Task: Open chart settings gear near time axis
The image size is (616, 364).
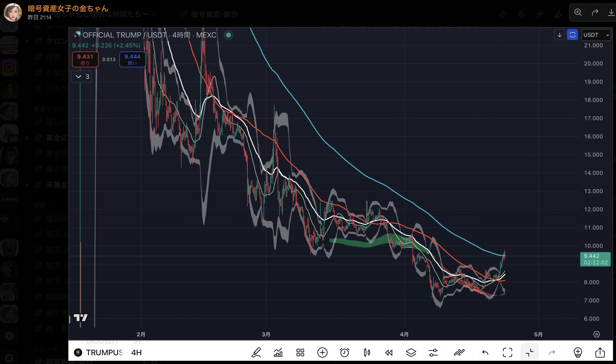Action: pyautogui.click(x=597, y=334)
